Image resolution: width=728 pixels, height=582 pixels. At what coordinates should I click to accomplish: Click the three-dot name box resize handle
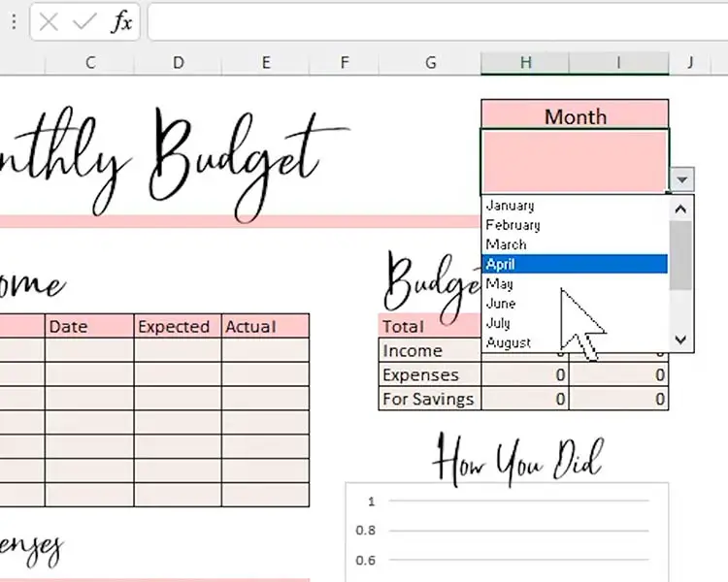point(14,21)
